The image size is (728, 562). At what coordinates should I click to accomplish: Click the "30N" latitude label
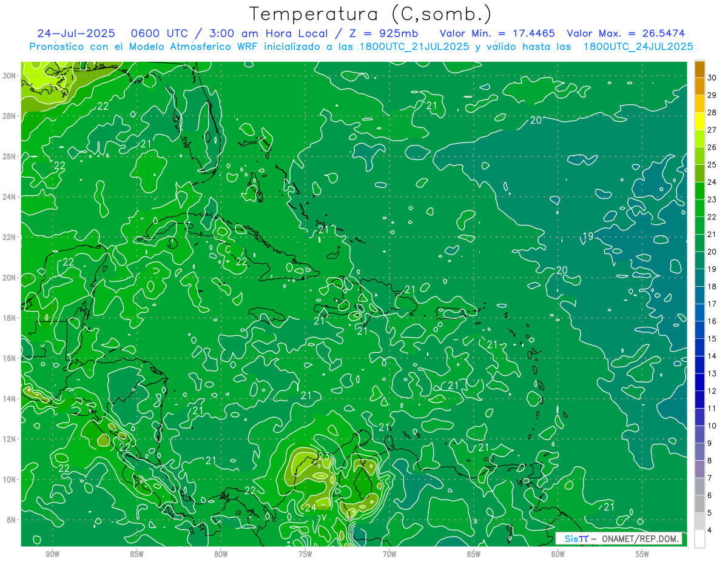click(9, 76)
